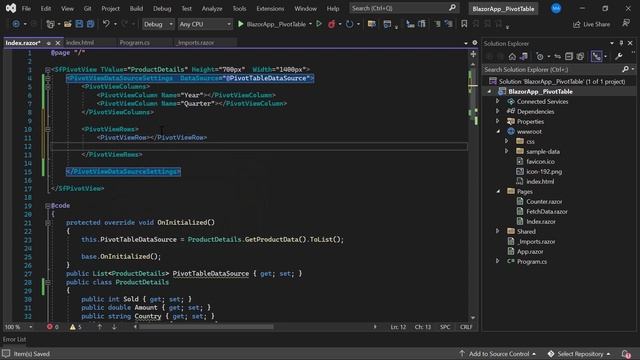Image resolution: width=640 pixels, height=360 pixels.
Task: Click Show All Files icon in Solution Explorer
Action: (580, 56)
